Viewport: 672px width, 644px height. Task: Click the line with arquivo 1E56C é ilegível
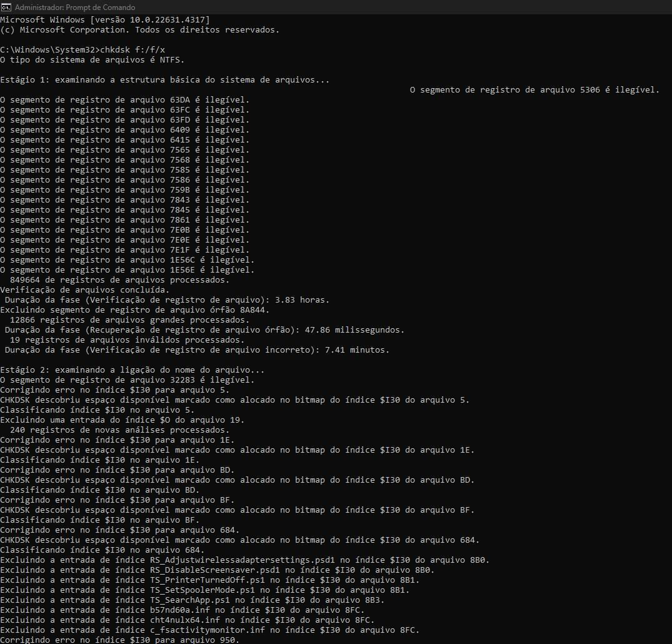tap(128, 260)
